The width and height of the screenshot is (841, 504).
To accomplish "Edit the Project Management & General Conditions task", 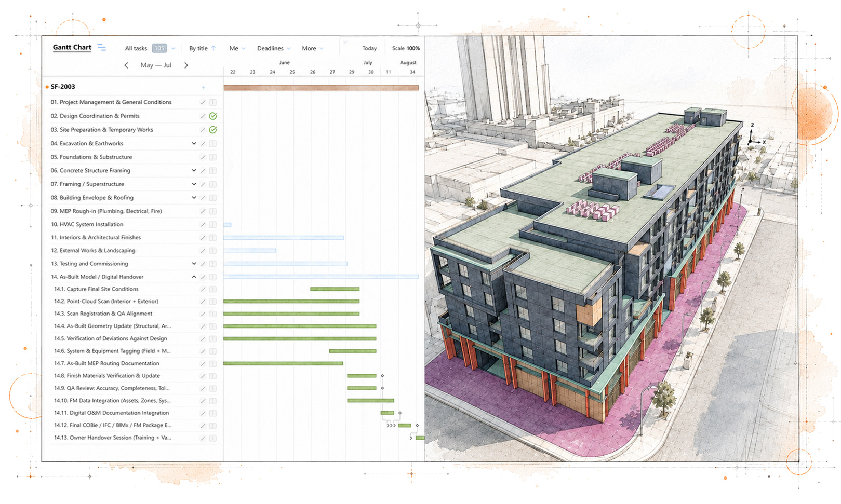I will coord(203,102).
